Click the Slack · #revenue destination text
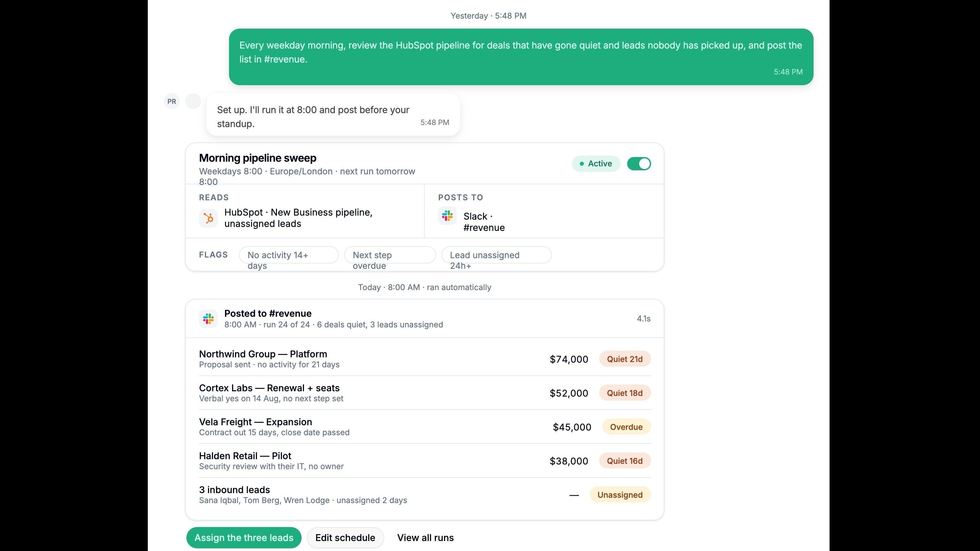 [x=484, y=222]
